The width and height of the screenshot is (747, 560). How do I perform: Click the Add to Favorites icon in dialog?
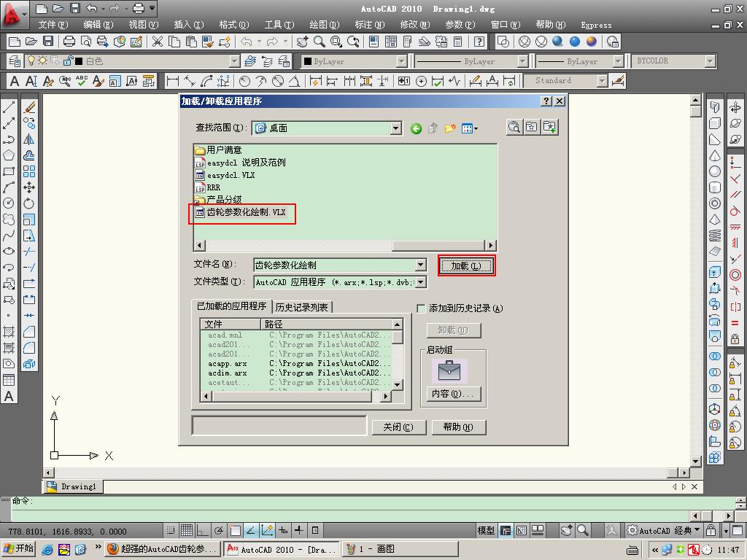(x=549, y=127)
